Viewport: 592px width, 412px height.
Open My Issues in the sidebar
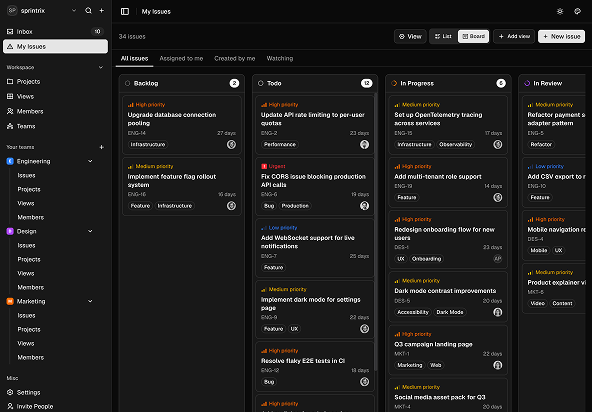pyautogui.click(x=56, y=46)
